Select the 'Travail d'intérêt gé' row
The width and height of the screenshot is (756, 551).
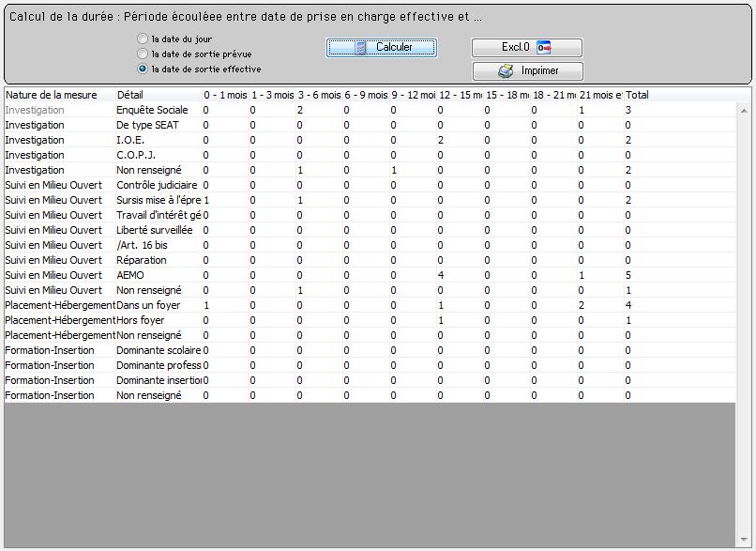click(370, 215)
